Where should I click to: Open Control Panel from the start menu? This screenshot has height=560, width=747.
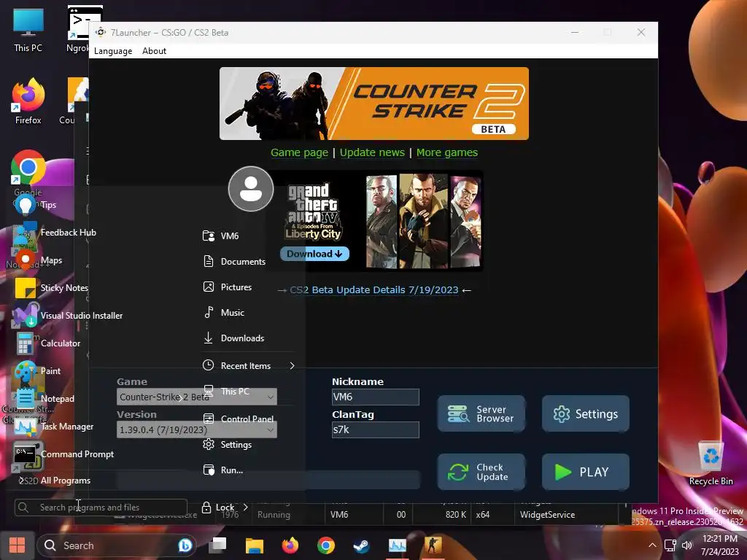click(x=248, y=419)
